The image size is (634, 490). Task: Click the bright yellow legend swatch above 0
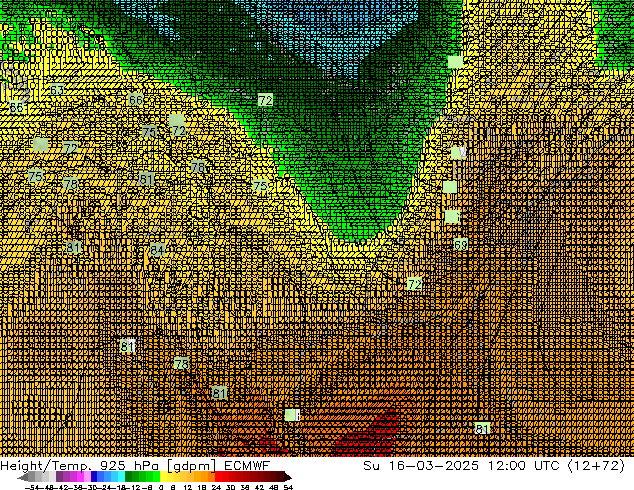(x=163, y=476)
